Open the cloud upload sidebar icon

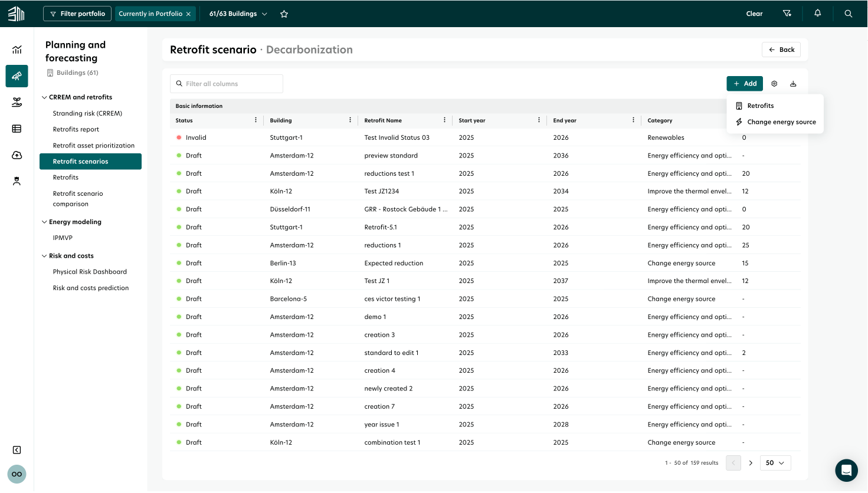(x=17, y=155)
